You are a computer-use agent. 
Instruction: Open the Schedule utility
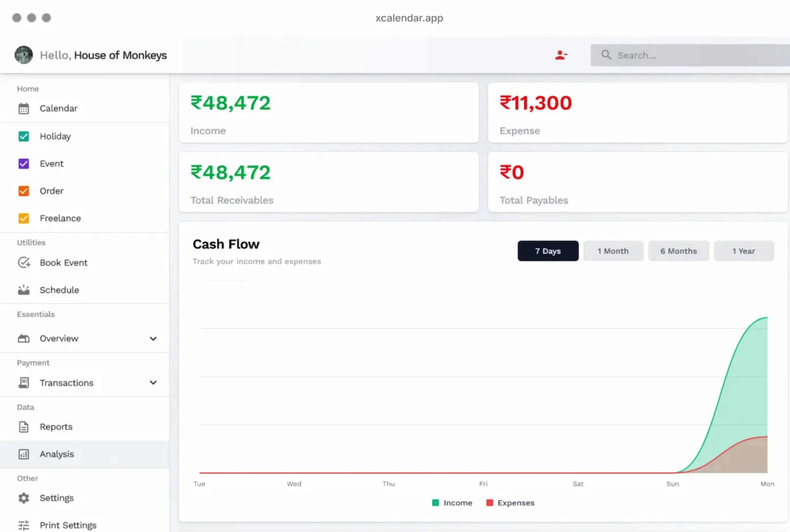point(59,290)
